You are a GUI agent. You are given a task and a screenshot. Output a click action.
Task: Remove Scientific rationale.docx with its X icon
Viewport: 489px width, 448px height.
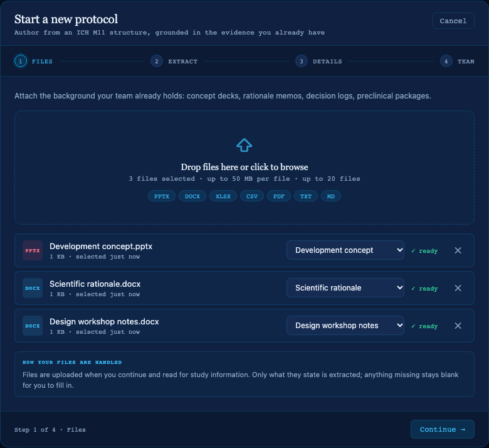point(458,288)
